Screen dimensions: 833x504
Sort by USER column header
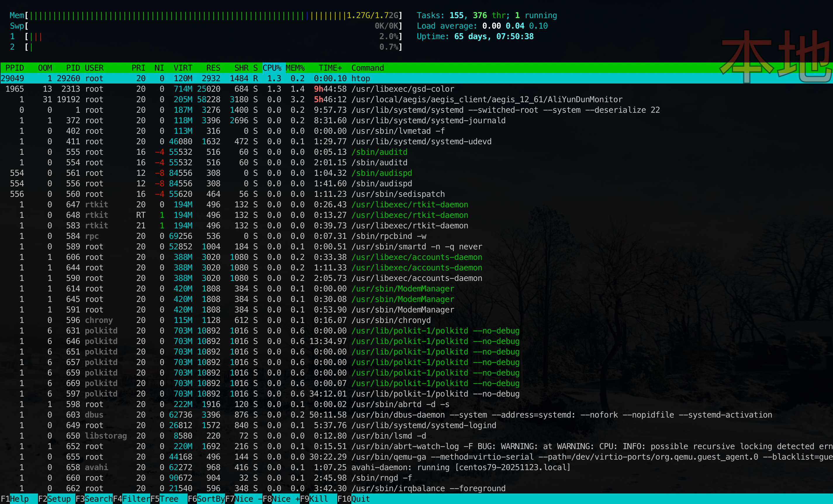pyautogui.click(x=94, y=68)
